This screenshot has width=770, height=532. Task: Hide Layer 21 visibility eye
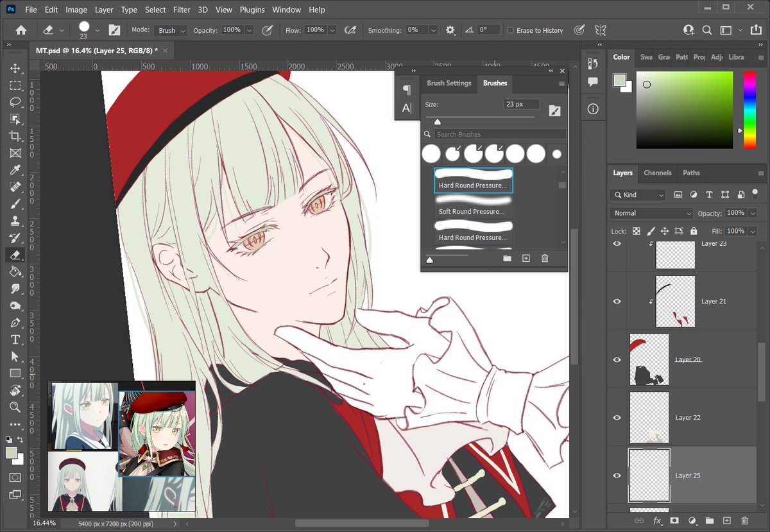tap(617, 302)
